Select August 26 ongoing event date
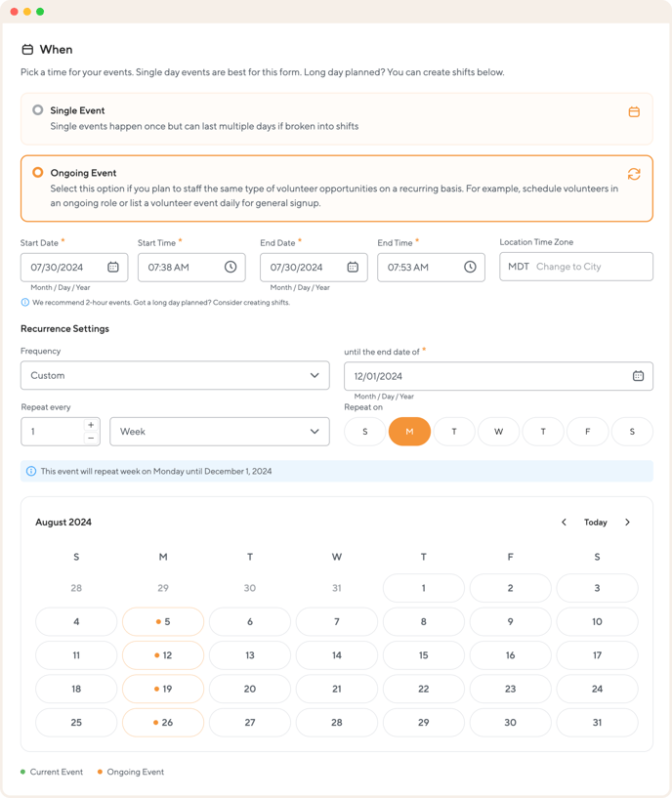The image size is (672, 798). (x=163, y=723)
